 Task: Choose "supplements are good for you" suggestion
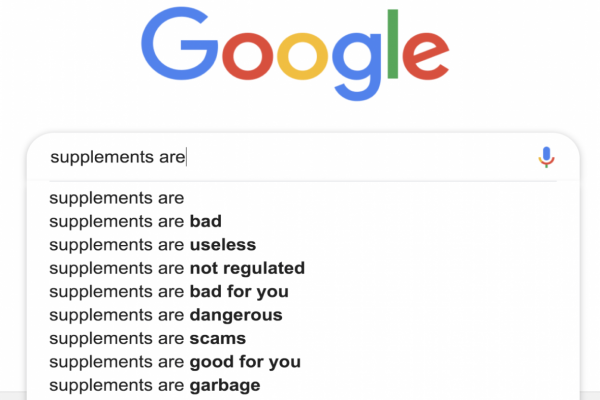(x=174, y=362)
